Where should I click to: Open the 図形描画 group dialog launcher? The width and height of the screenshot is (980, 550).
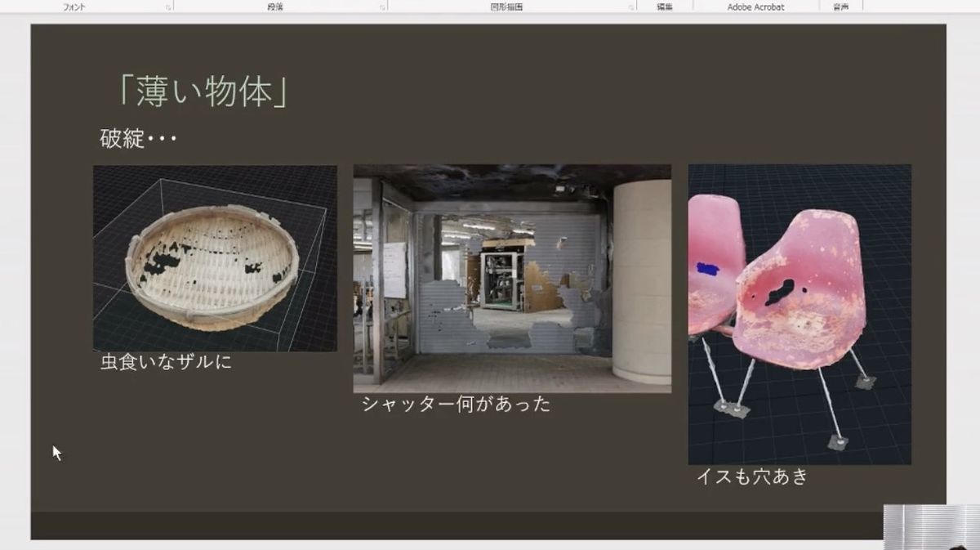pyautogui.click(x=631, y=7)
